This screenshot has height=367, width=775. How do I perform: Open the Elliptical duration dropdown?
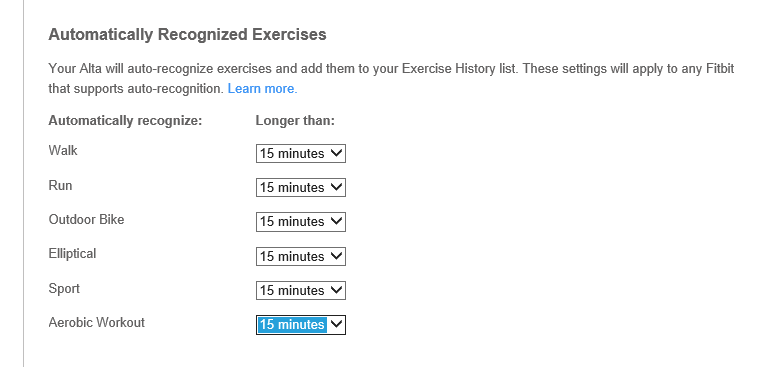point(301,256)
